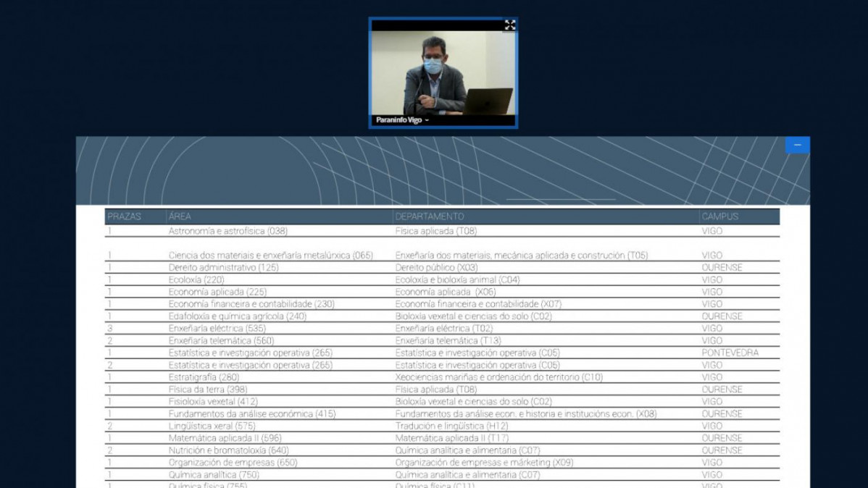This screenshot has height=488, width=868.
Task: Click the PRAZAS column header
Action: (125, 216)
